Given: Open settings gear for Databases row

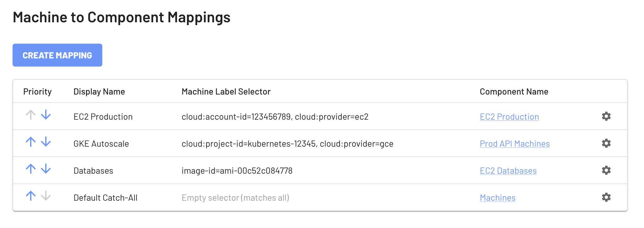Looking at the screenshot, I should click(x=606, y=170).
